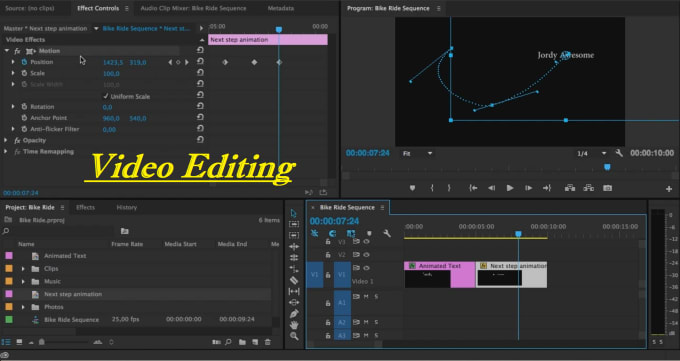Click Position X value 1423,5
Screen dimensions: 680x361
[113, 62]
